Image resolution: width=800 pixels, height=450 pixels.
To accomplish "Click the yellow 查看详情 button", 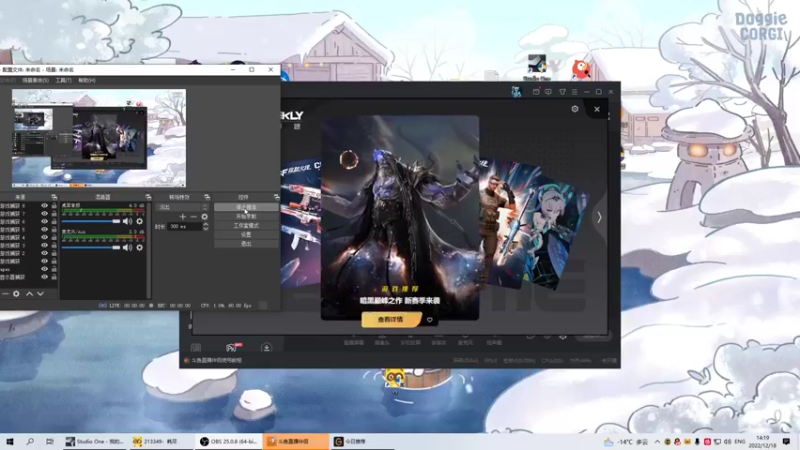I will coord(391,320).
